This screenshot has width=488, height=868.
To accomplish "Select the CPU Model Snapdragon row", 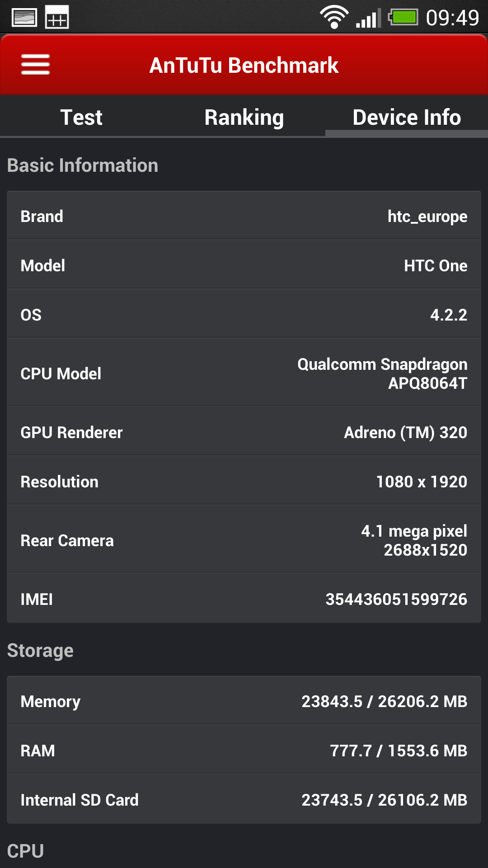I will point(244,373).
